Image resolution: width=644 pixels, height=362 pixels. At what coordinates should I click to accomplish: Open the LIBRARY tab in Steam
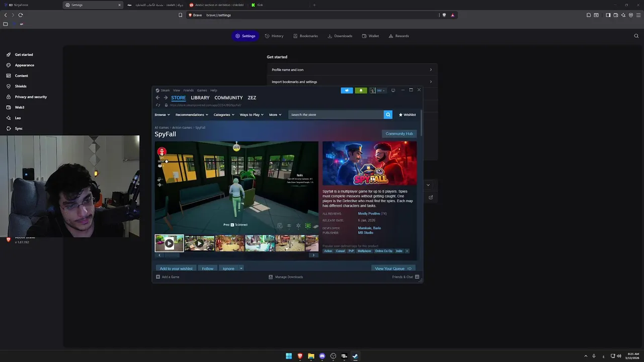(200, 98)
